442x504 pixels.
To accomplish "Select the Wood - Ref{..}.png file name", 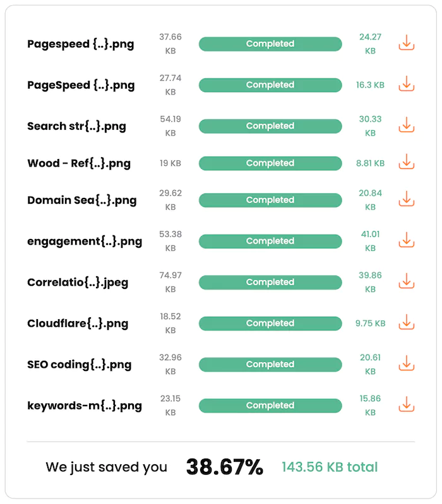I will tap(79, 163).
